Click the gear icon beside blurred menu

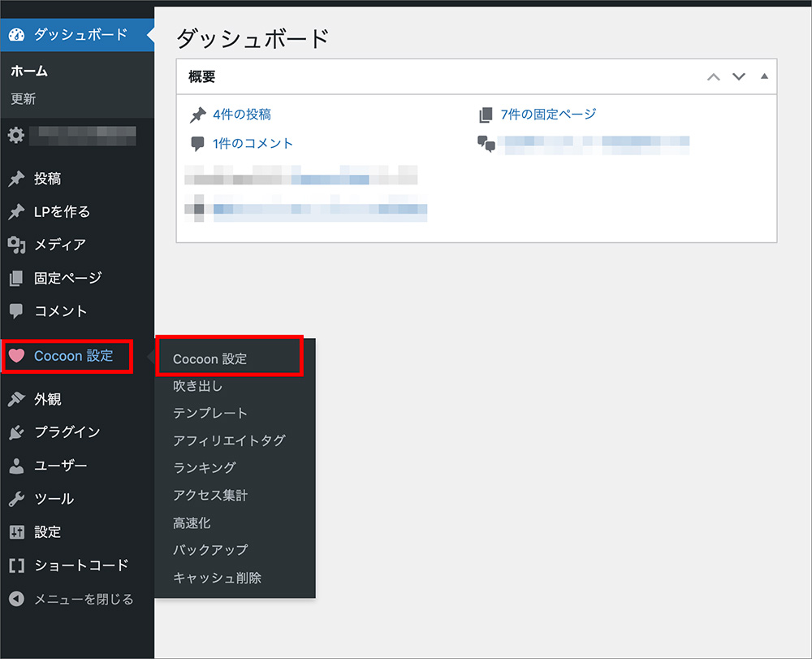[16, 135]
